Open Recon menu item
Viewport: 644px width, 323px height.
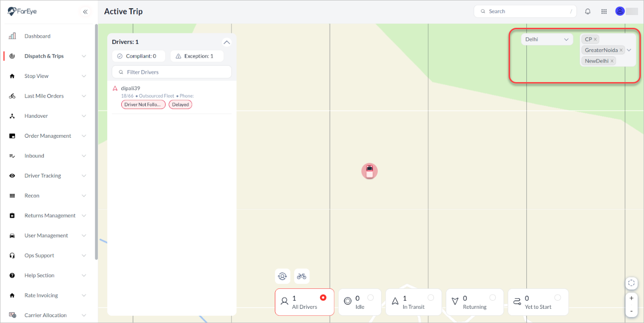coord(32,196)
